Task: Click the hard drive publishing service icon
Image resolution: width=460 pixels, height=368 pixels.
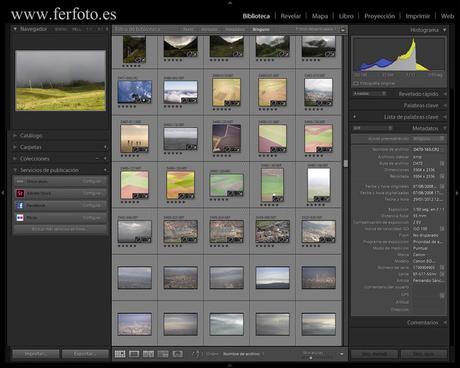Action: (20, 181)
